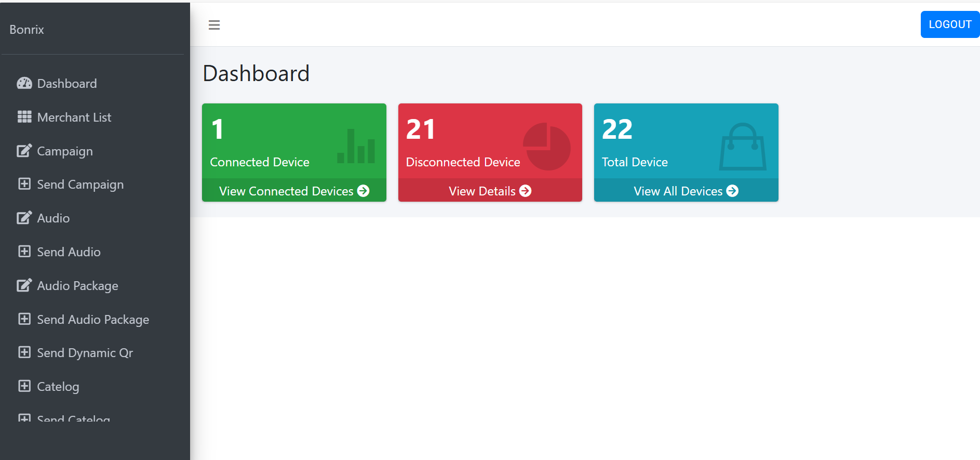
Task: Click the Dashboard gauge icon in sidebar
Action: [x=24, y=84]
